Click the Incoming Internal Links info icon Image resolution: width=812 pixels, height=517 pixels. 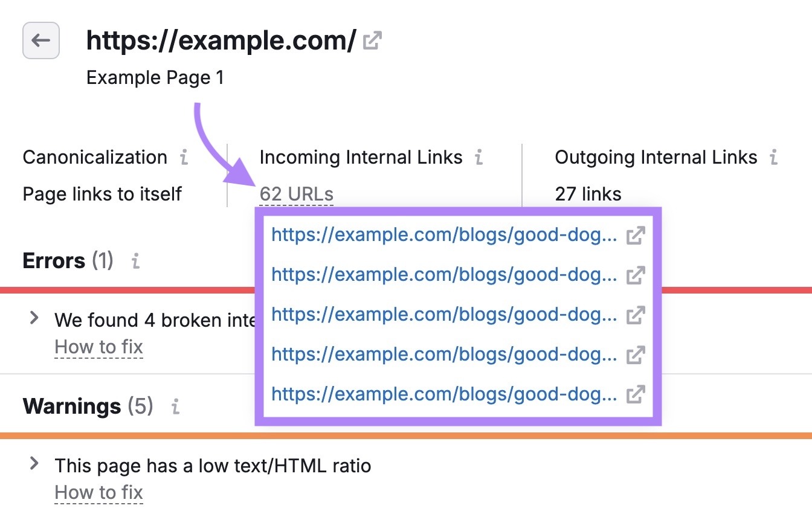click(x=478, y=157)
